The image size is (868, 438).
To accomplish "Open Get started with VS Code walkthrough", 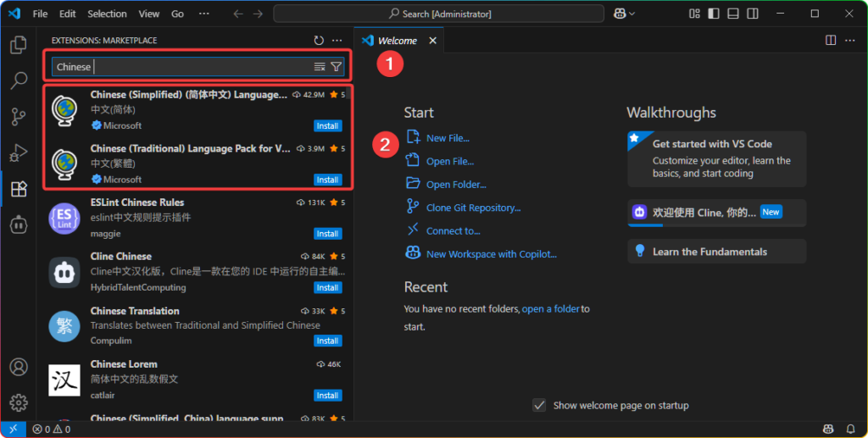I will point(716,158).
